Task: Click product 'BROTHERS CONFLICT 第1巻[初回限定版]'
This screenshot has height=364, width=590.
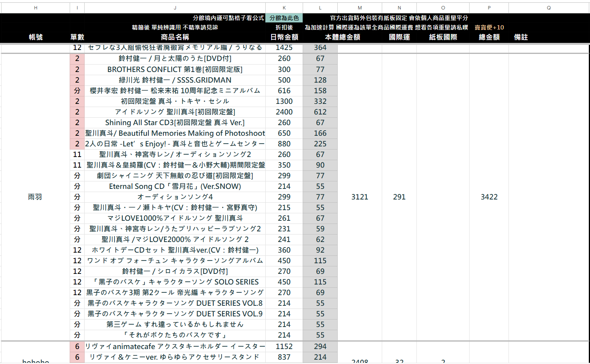Action: click(175, 70)
